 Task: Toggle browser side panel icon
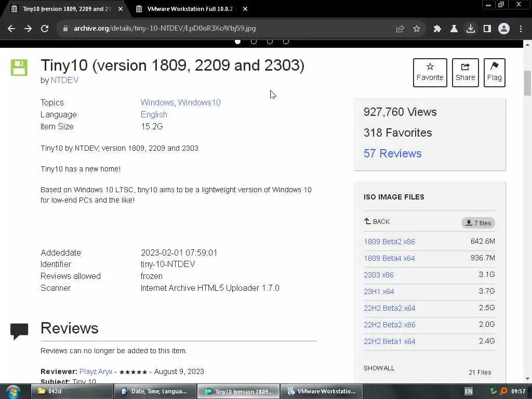(487, 29)
